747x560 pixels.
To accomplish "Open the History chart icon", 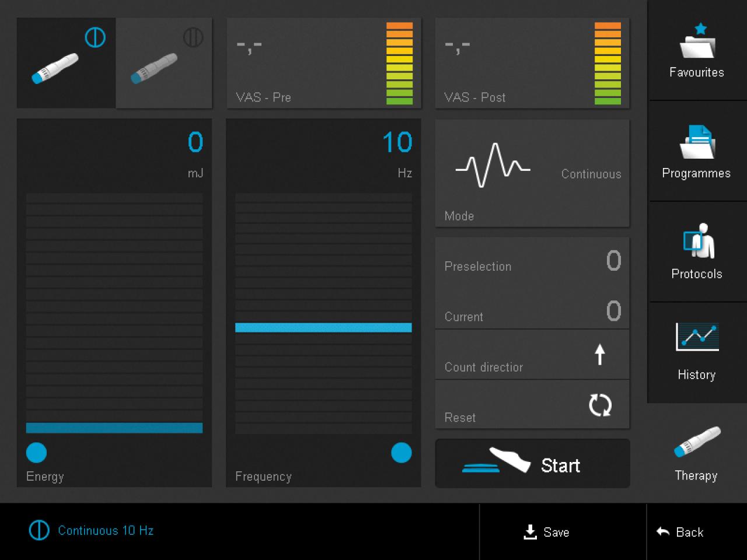I will tap(697, 337).
